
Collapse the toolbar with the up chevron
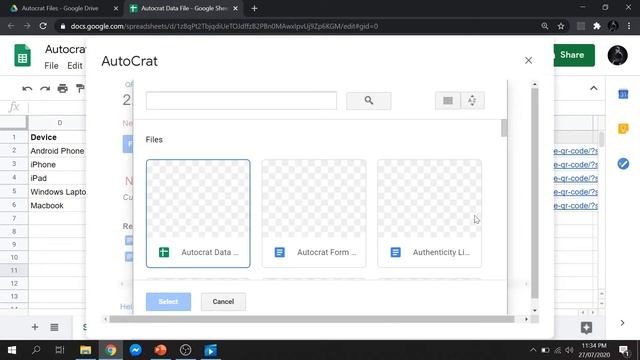(x=594, y=88)
